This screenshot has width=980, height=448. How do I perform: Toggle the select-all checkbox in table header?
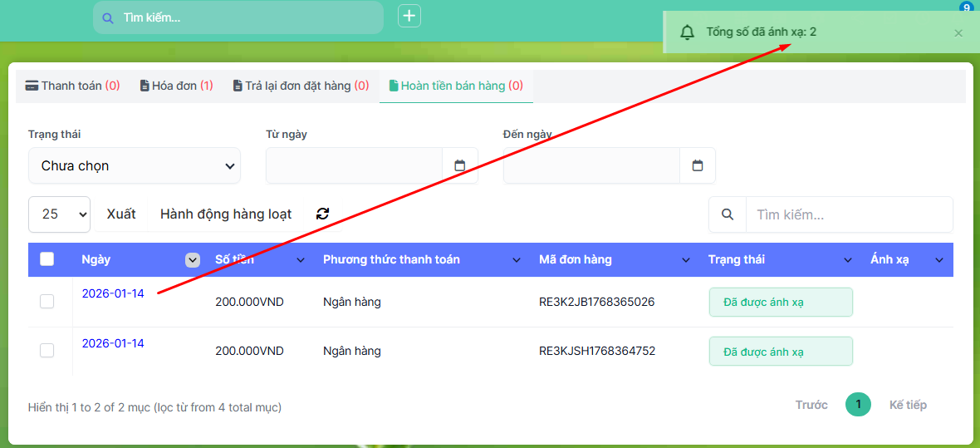[47, 259]
